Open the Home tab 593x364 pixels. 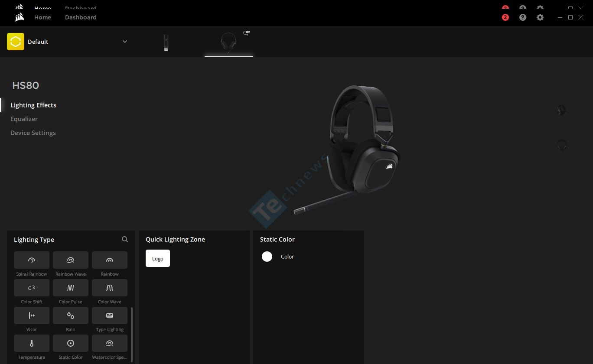coord(42,17)
